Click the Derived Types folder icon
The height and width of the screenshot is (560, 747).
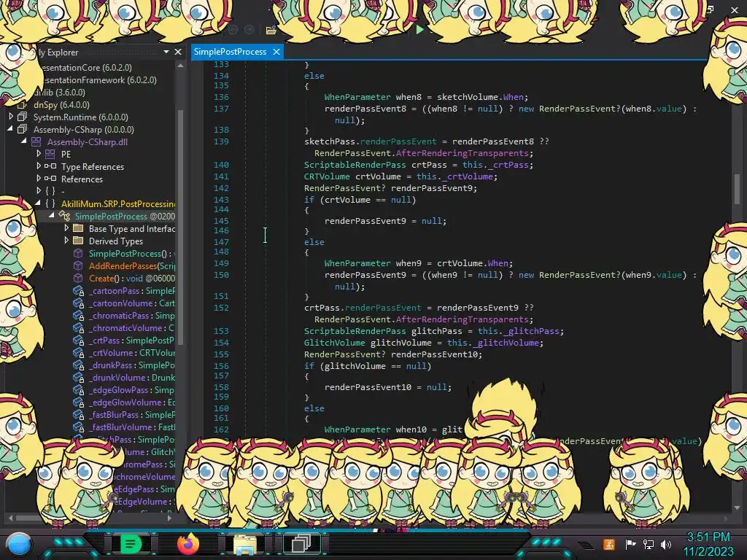[78, 241]
